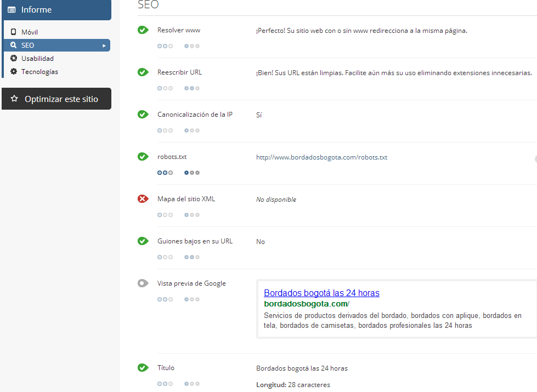Image resolution: width=537 pixels, height=392 pixels.
Task: Click green check for Canonicalización de la IP
Action: coord(143,115)
